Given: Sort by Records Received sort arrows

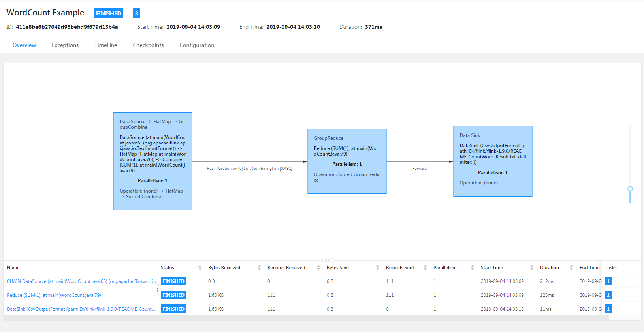Looking at the screenshot, I should 318,268.
